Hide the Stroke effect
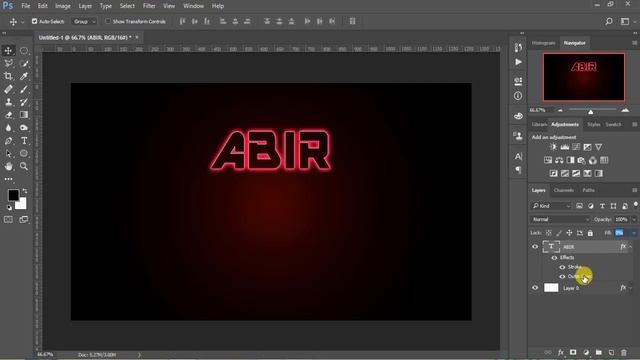The image size is (640, 360). [562, 267]
